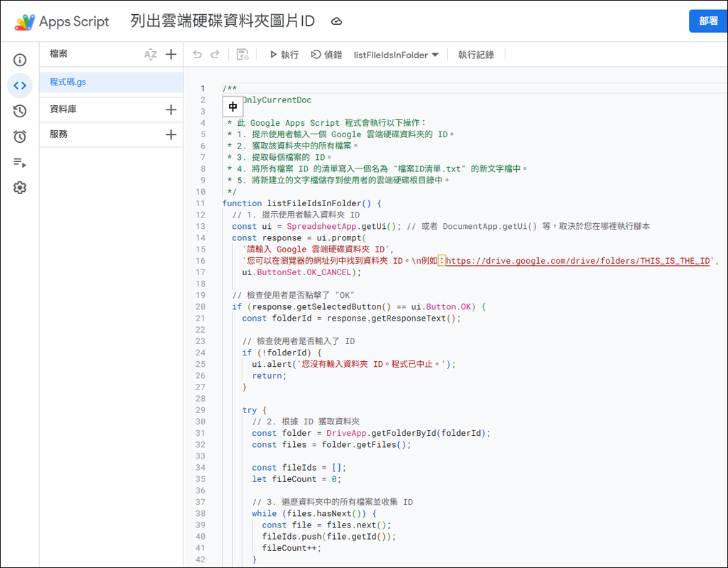
Task: Click line number 29 in the gutter
Action: (200, 410)
